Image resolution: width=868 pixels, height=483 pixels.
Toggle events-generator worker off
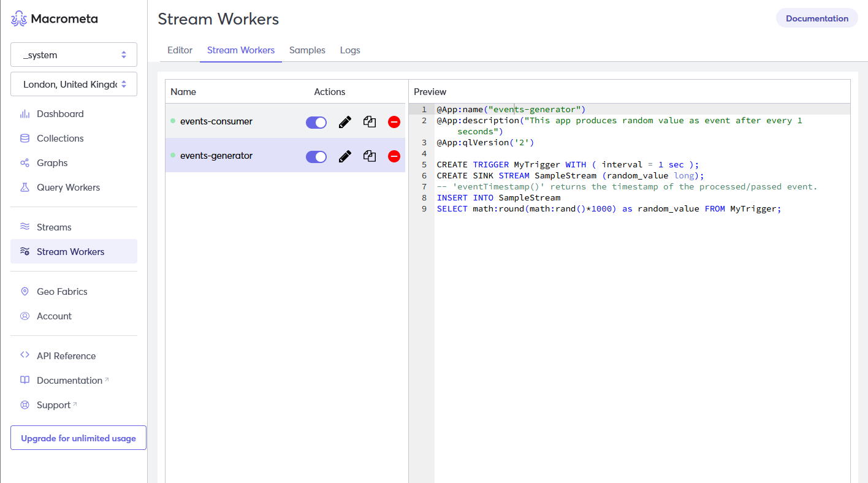pos(316,156)
